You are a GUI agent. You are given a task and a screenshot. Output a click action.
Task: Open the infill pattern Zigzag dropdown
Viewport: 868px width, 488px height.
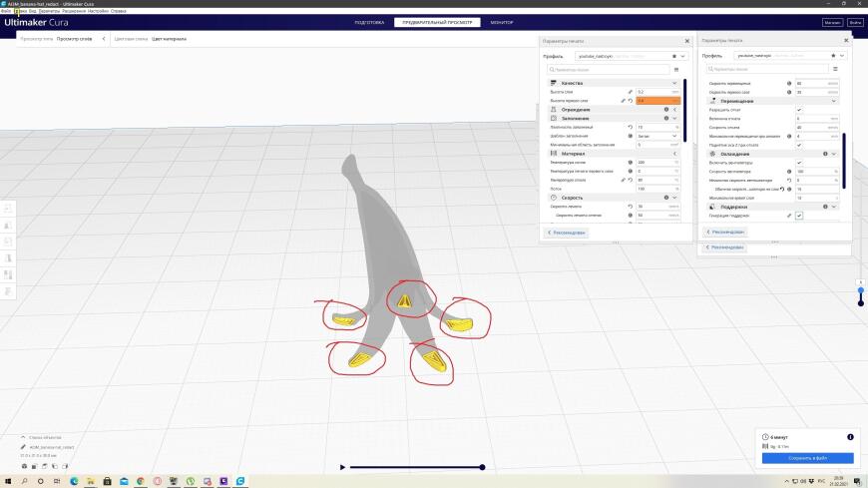tap(657, 137)
